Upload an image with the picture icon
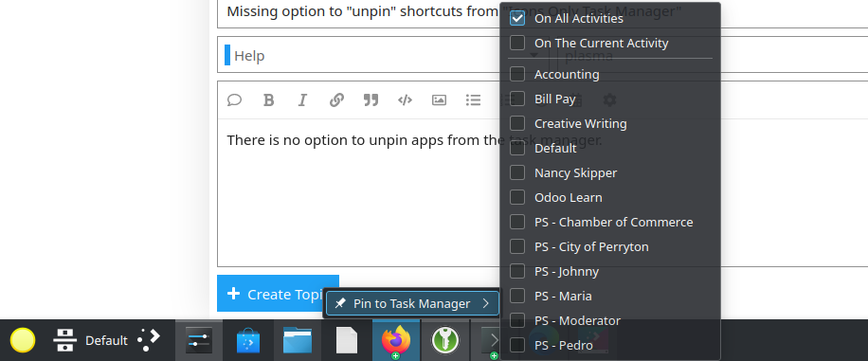Image resolution: width=868 pixels, height=361 pixels. (x=439, y=100)
